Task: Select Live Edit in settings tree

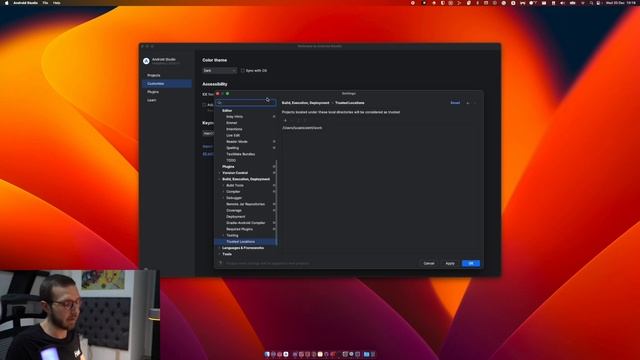Action: coord(233,136)
